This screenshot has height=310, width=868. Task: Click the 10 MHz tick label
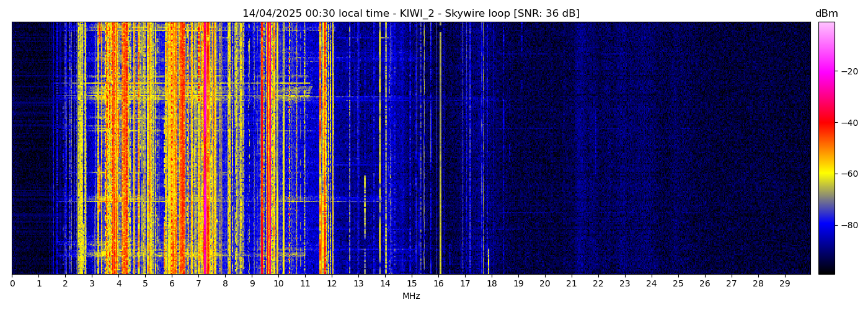278,283
